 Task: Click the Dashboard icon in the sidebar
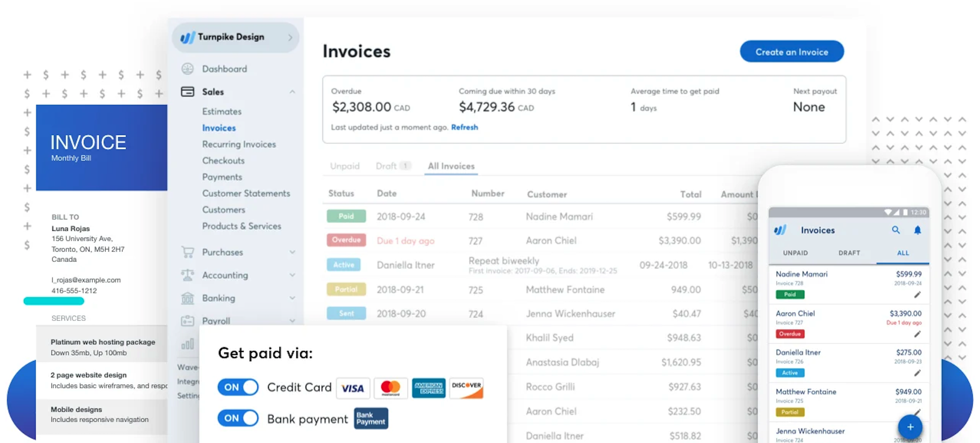click(x=188, y=69)
